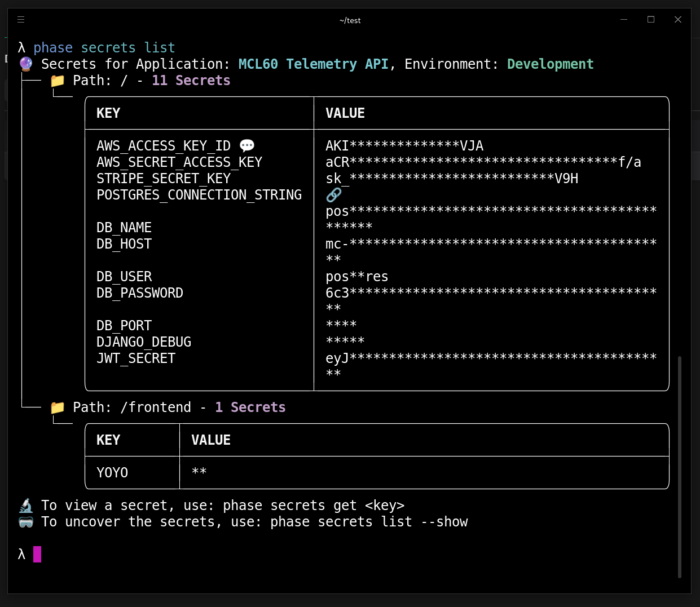Click the microscope icon near view hint
Image resolution: width=700 pixels, height=607 pixels.
point(26,506)
